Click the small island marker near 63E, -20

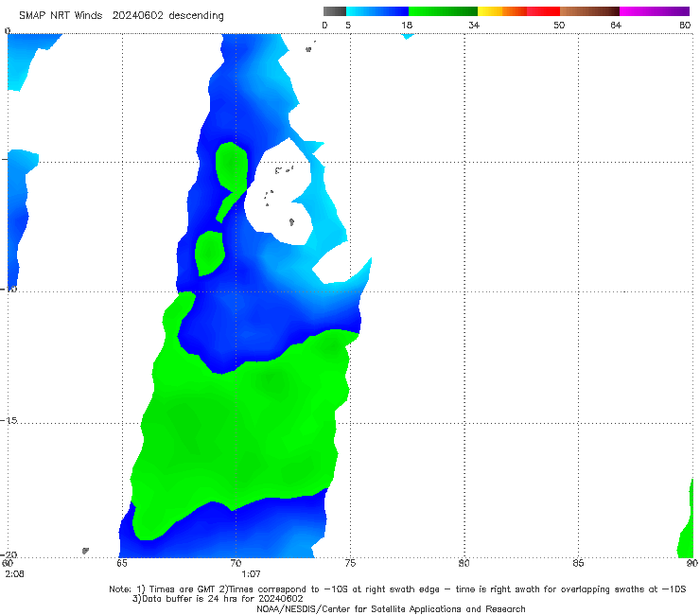point(85,551)
